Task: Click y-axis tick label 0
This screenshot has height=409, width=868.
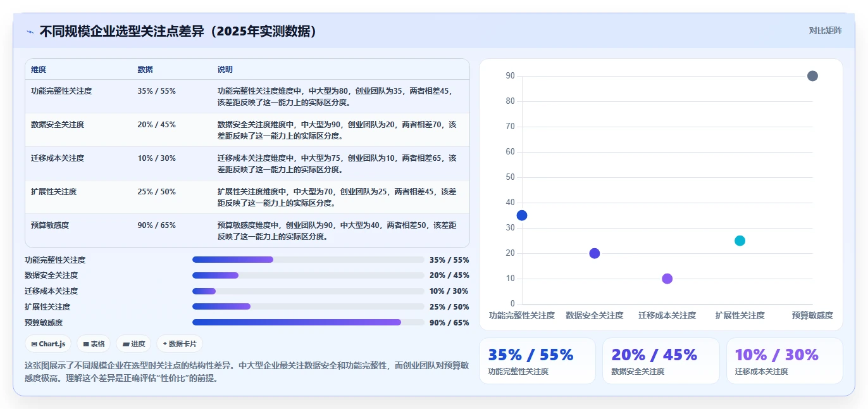Action: [512, 304]
